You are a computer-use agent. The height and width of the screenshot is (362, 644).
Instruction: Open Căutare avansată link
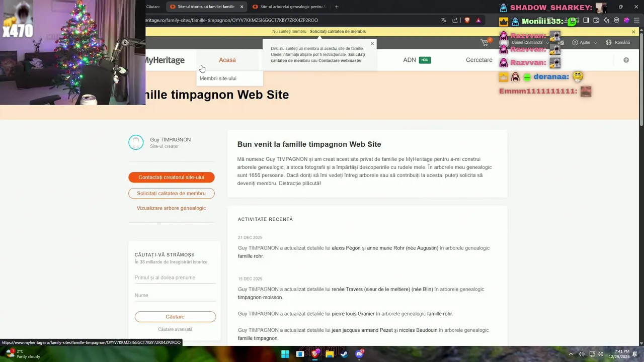click(175, 329)
